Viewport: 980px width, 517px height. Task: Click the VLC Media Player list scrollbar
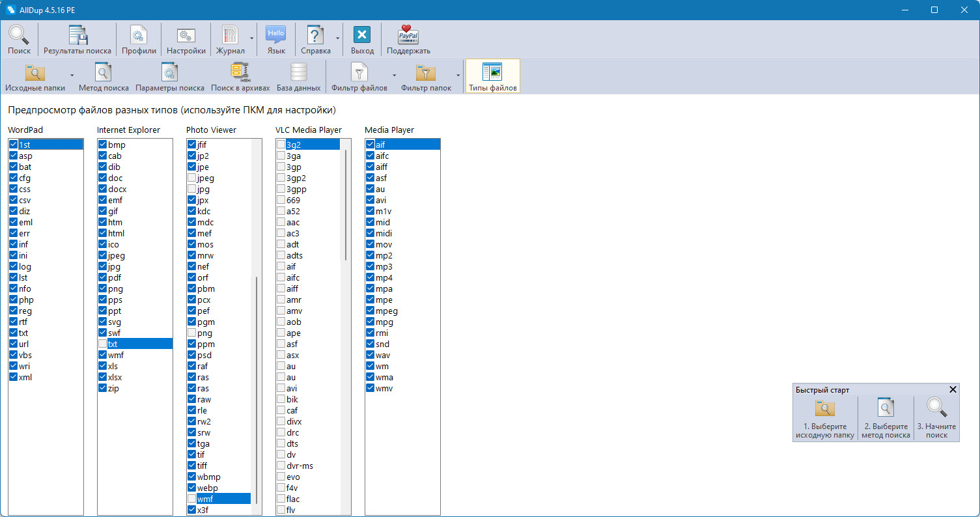point(346,205)
